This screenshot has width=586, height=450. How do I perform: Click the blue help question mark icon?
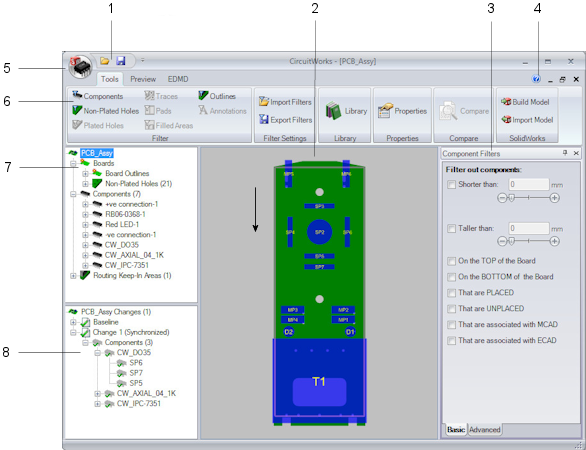(536, 79)
